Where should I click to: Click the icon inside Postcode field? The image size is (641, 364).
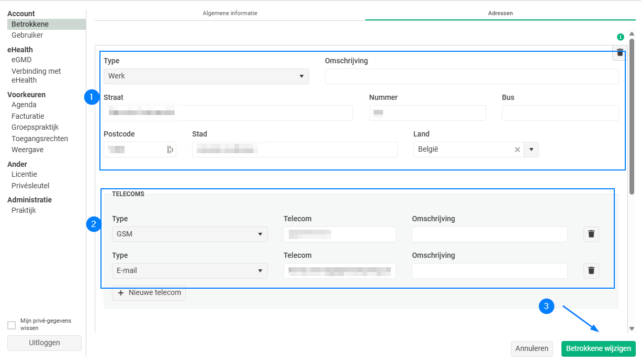click(x=170, y=150)
